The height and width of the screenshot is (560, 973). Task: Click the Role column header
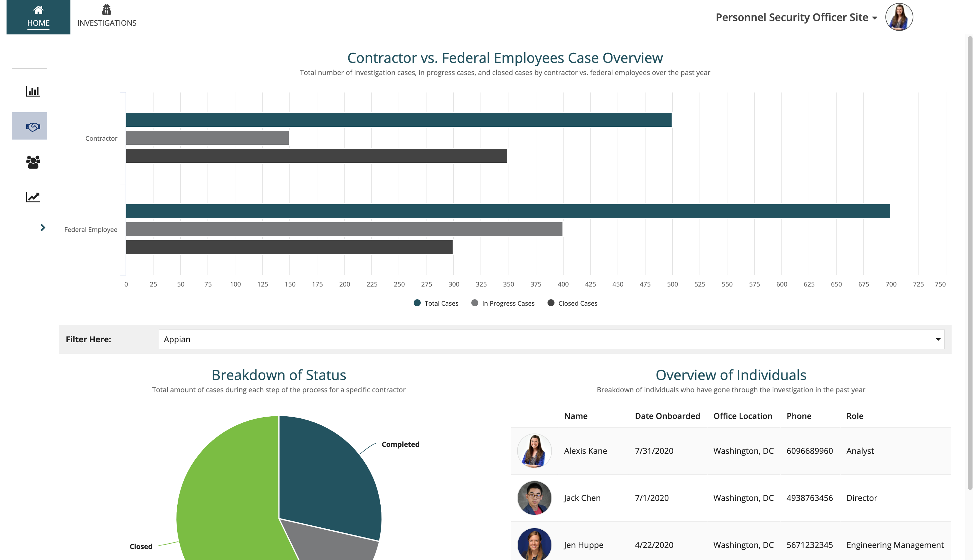(x=855, y=416)
